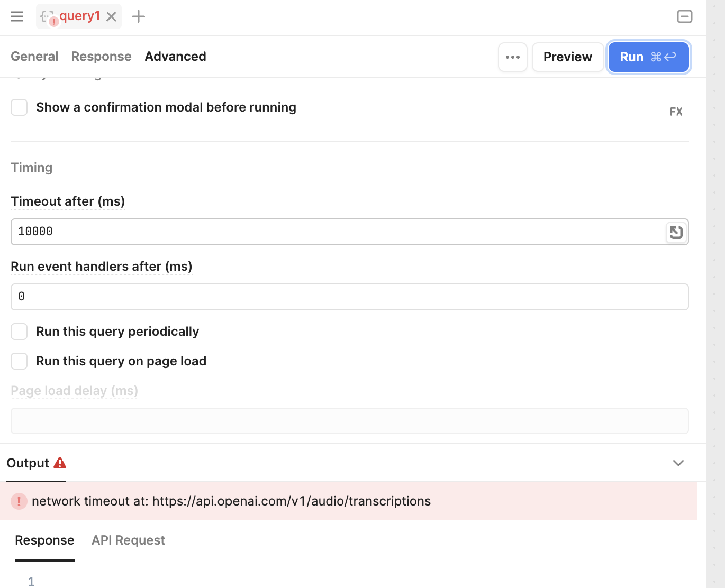Open the API Request tab

click(128, 540)
